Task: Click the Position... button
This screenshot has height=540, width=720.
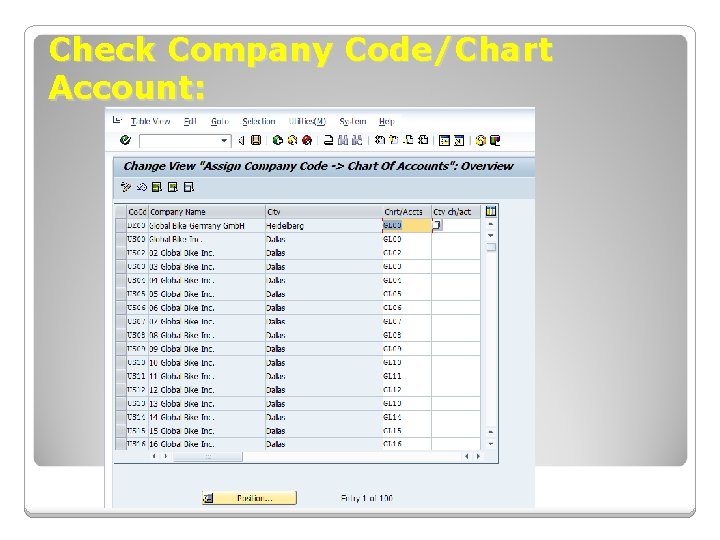Action: [249, 498]
